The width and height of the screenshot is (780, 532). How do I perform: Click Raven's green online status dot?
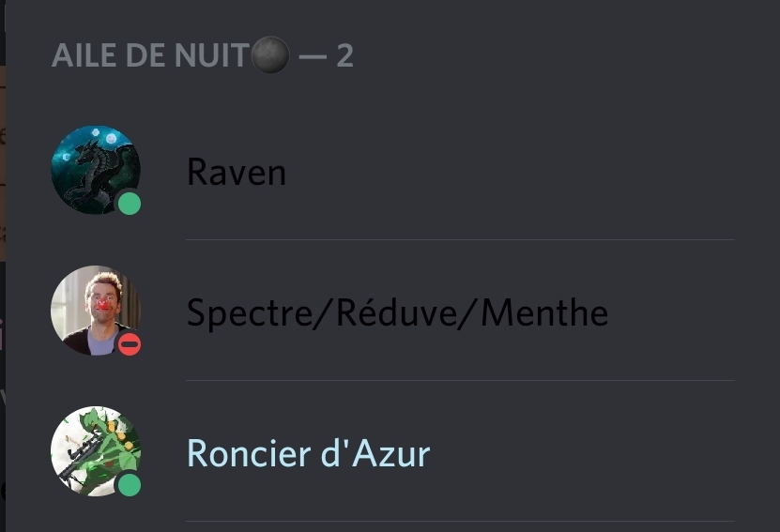tap(130, 204)
